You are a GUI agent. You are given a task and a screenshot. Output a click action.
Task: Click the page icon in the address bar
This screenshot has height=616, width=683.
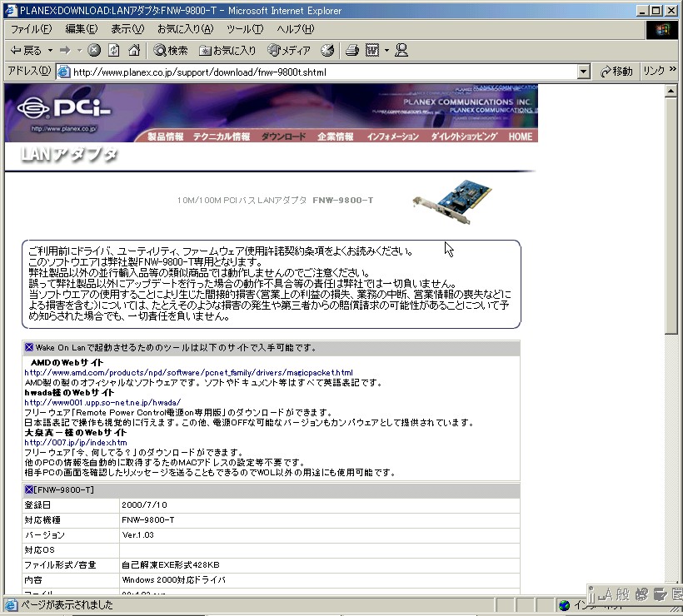64,72
